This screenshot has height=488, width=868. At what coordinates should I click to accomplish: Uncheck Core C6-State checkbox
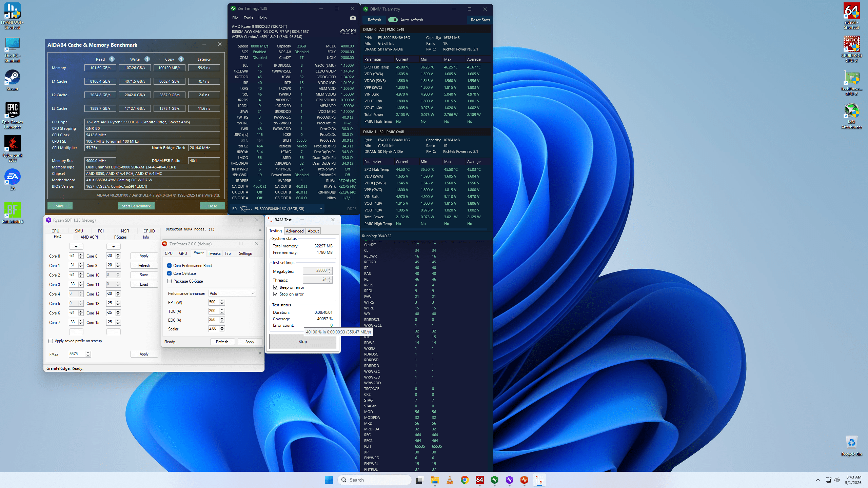(x=169, y=273)
